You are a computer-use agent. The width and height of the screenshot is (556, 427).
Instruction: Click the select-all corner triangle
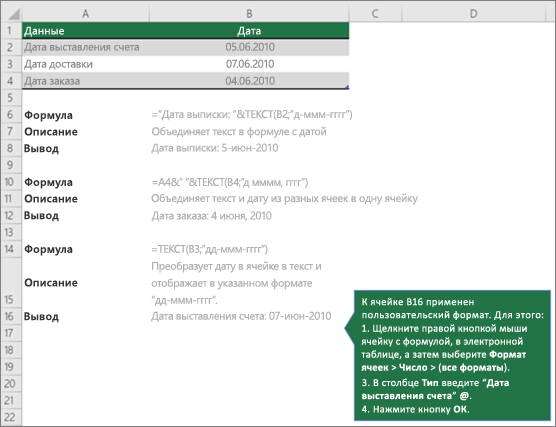click(x=13, y=13)
